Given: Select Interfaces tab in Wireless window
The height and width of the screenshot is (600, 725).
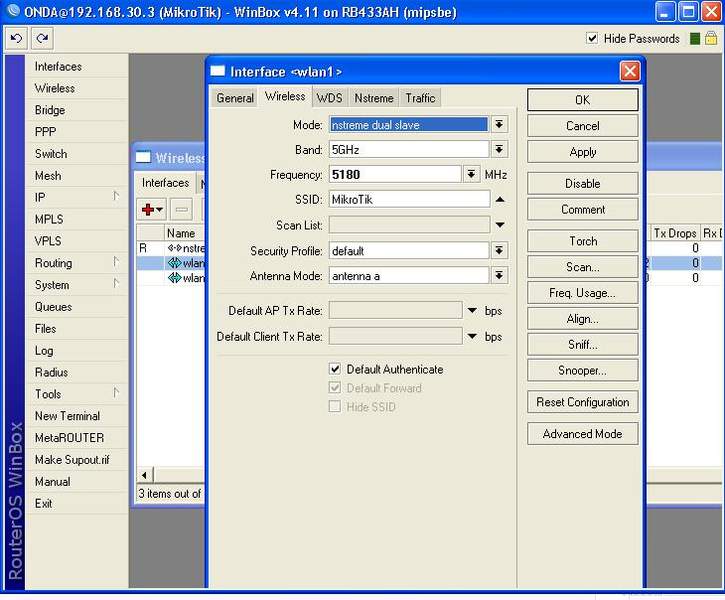Looking at the screenshot, I should [x=165, y=183].
